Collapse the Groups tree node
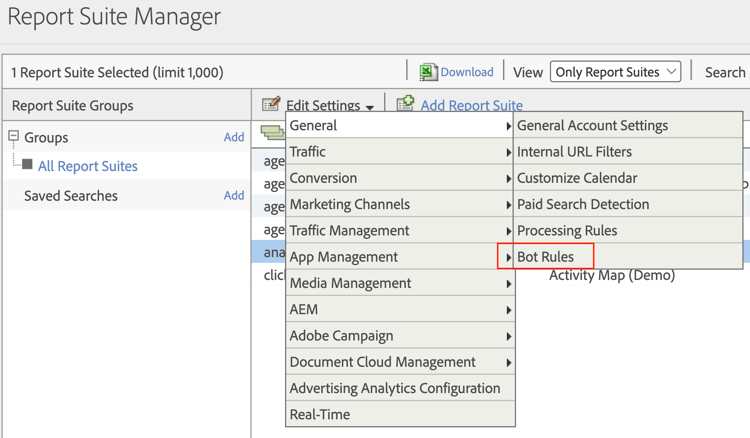The width and height of the screenshot is (750, 438). point(14,137)
